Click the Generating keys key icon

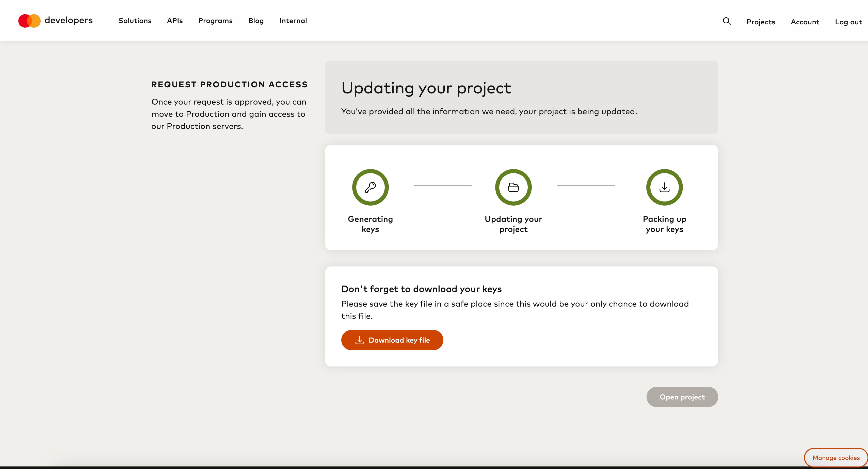click(370, 187)
